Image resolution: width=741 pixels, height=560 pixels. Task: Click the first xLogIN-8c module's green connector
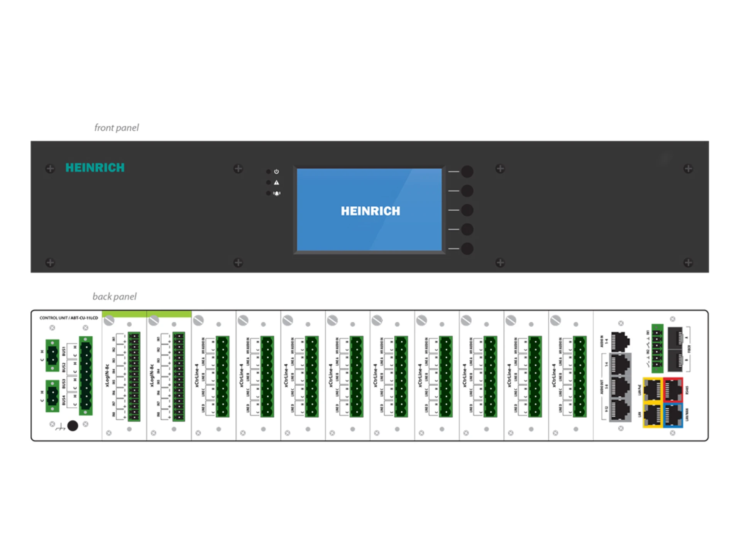tap(134, 376)
